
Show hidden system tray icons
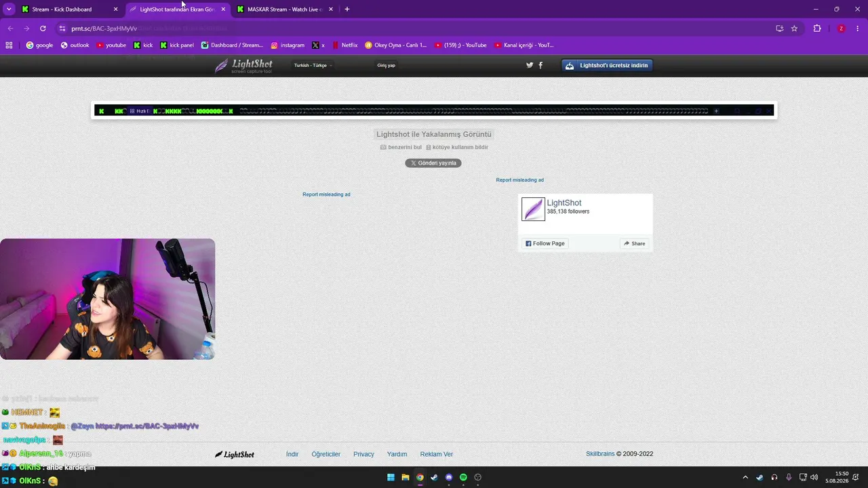[745, 477]
